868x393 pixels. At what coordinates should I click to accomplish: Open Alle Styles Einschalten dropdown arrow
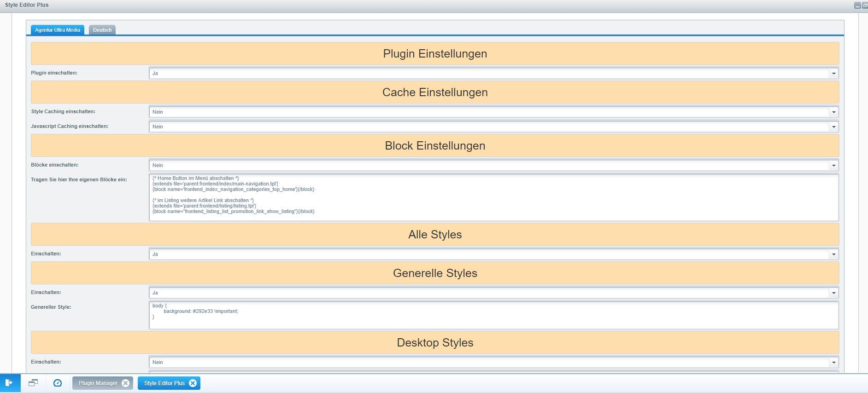pyautogui.click(x=833, y=254)
